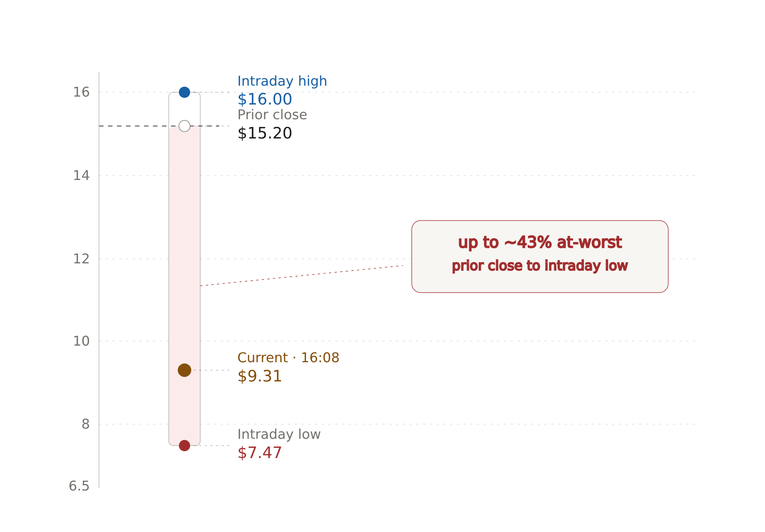Click the white prior close marker circle
This screenshot has width=765, height=532.
pos(184,126)
